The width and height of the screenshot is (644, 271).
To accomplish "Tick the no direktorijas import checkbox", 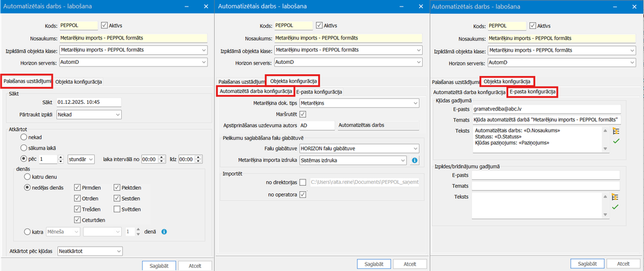I will 303,183.
